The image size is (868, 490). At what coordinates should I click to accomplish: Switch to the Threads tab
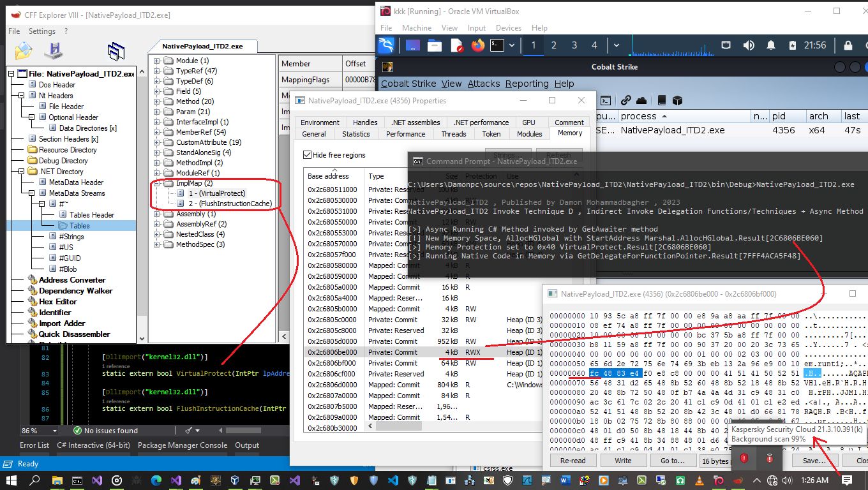pos(453,134)
